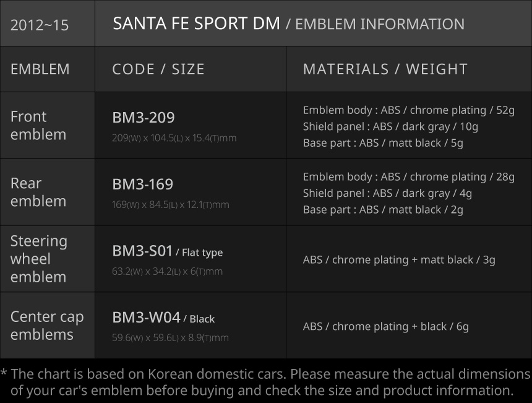
Task: Click the chrome plating + black / 6g text
Action: 385,326
